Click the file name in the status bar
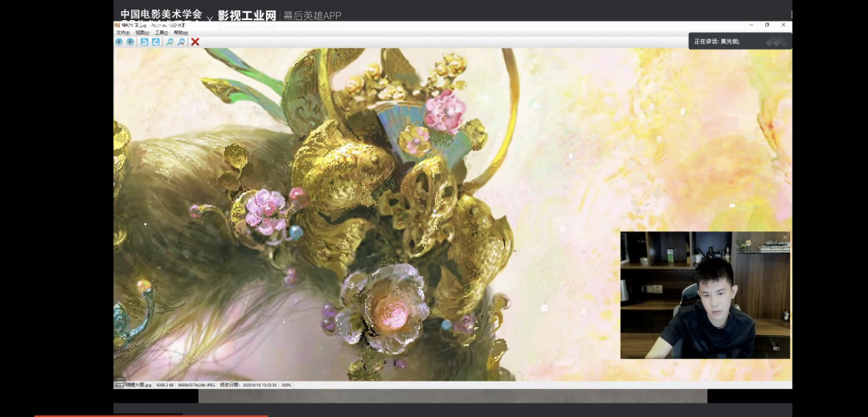 138,385
